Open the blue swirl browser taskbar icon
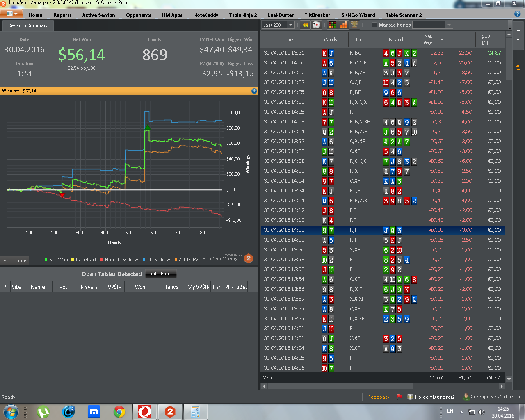 click(x=68, y=412)
